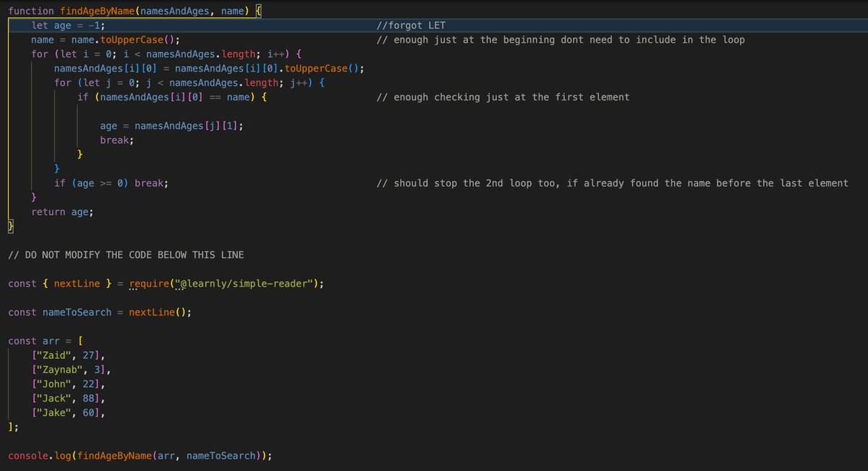Click the 'if (namesAndAges[i][0] == name)' condition
868x471 pixels.
pos(172,97)
